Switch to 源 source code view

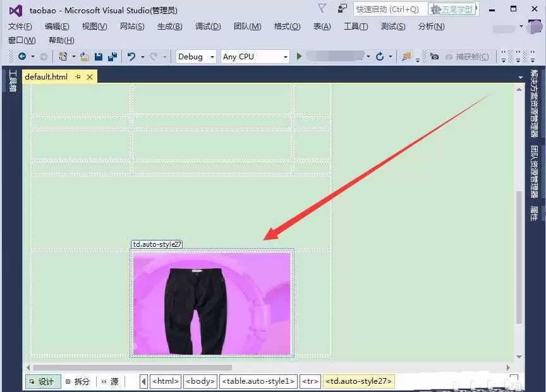tap(111, 381)
